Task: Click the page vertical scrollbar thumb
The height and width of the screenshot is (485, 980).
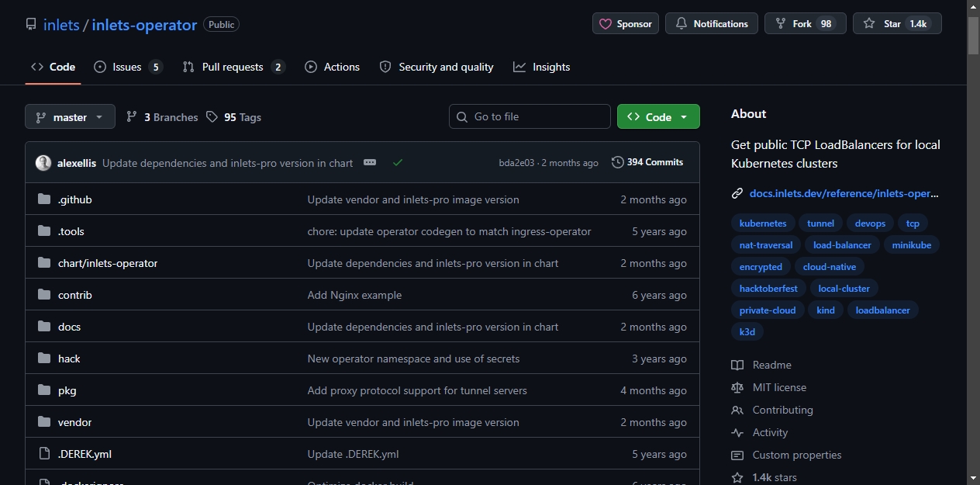Action: coord(973,35)
